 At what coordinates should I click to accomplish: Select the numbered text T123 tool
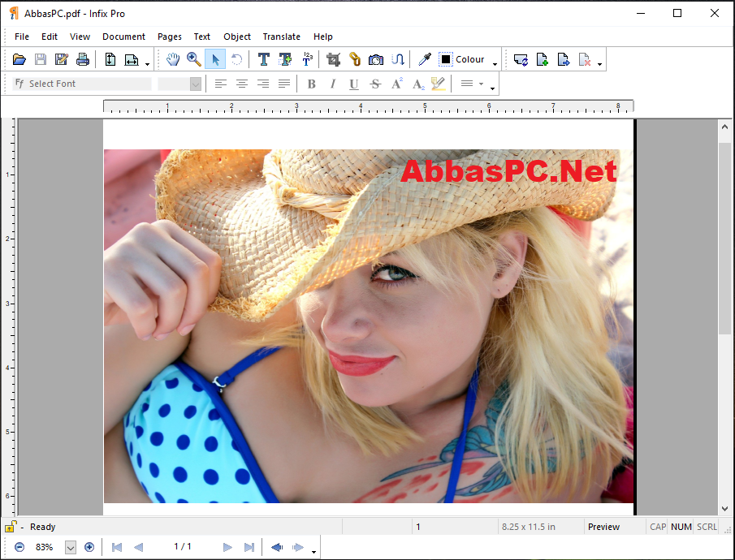click(307, 59)
